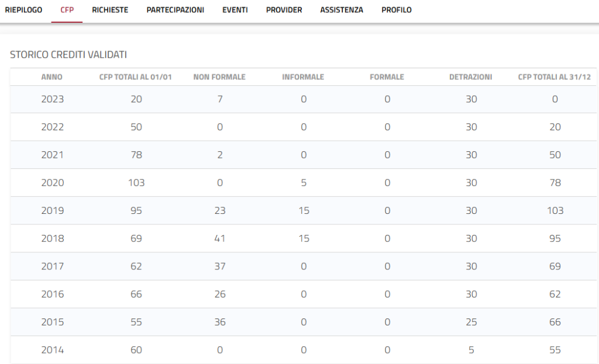Image resolution: width=599 pixels, height=364 pixels.
Task: Click the CFP TOTALI AL 31/12 header
Action: pyautogui.click(x=555, y=77)
